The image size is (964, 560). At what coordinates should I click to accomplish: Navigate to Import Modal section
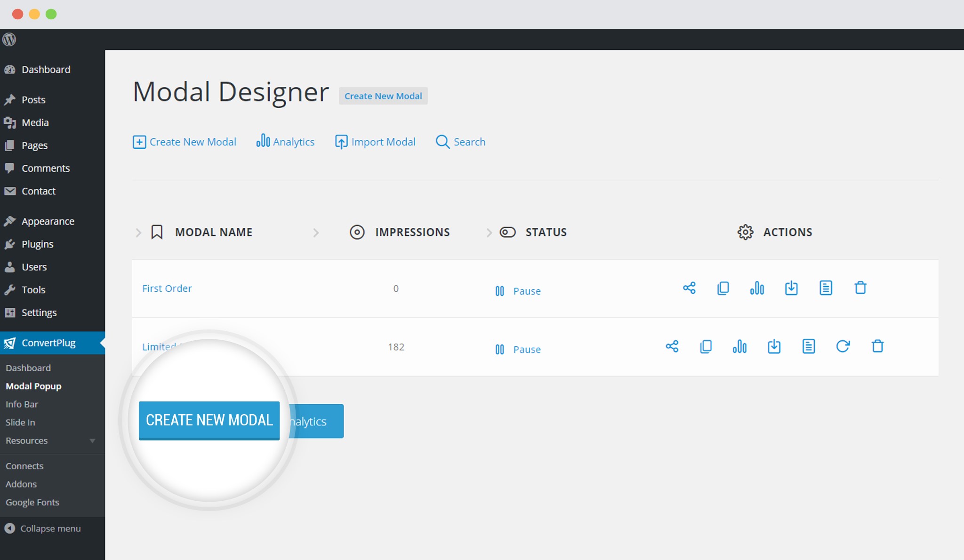pyautogui.click(x=375, y=141)
